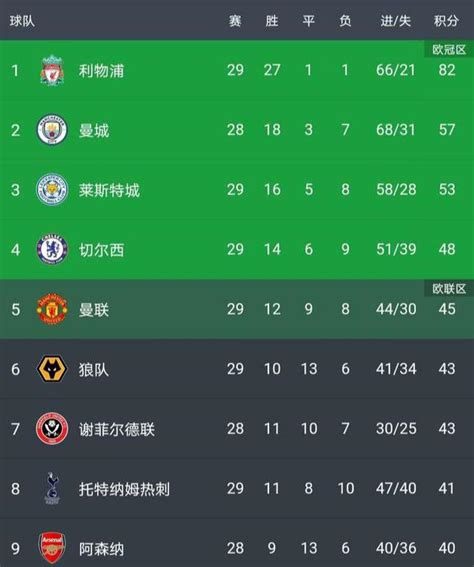Select the Sheffield United crest
Viewport: 474px width, 567px height.
52,429
